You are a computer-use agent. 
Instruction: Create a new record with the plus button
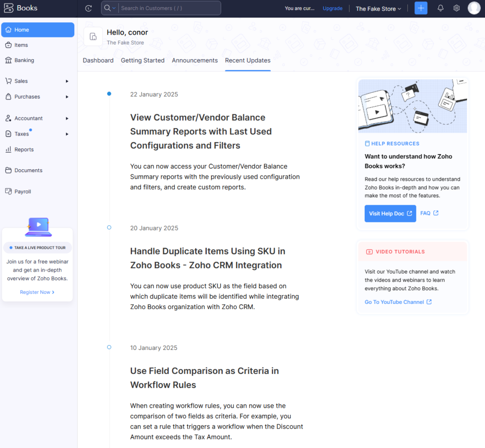pos(421,8)
